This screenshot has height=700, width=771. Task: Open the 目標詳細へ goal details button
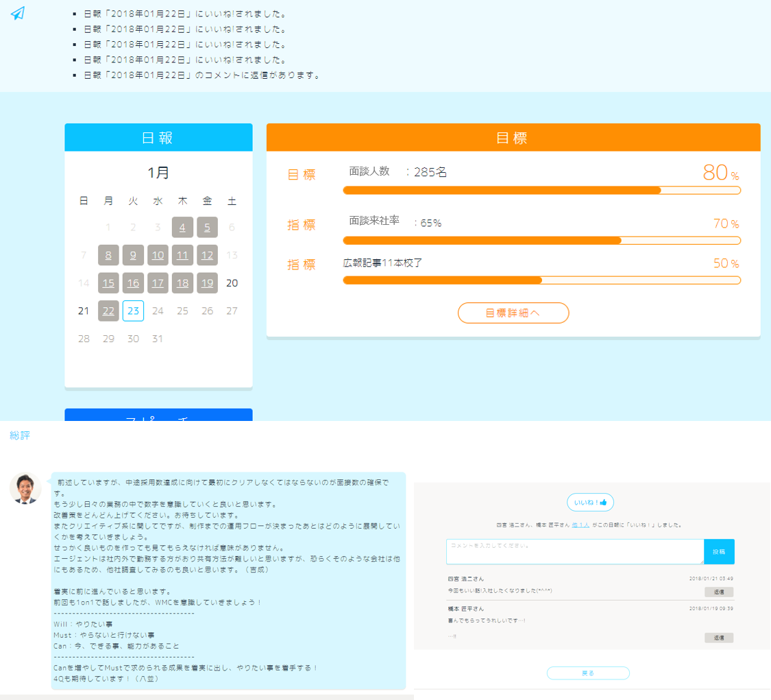513,313
